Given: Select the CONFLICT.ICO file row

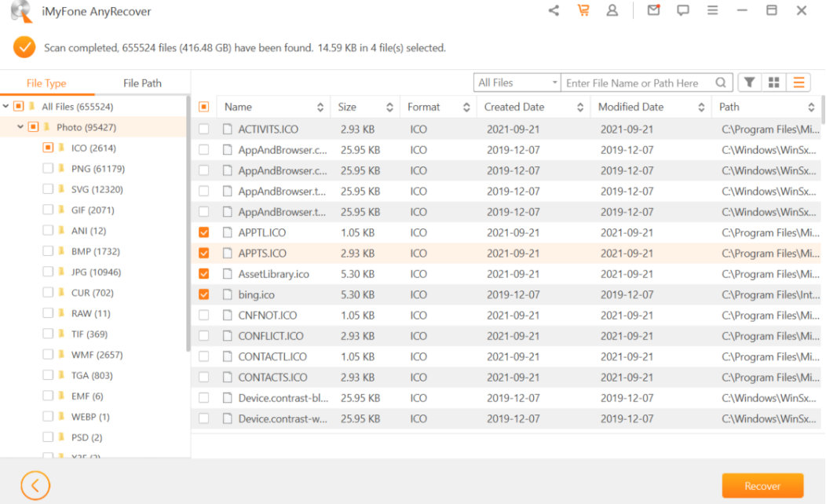Looking at the screenshot, I should pyautogui.click(x=506, y=335).
